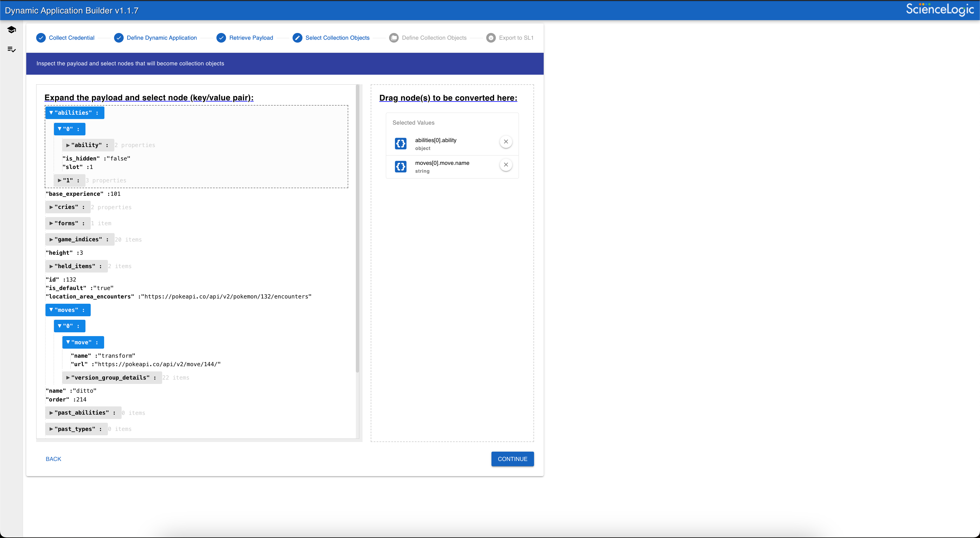Open the checklist sidebar icon

(x=11, y=50)
